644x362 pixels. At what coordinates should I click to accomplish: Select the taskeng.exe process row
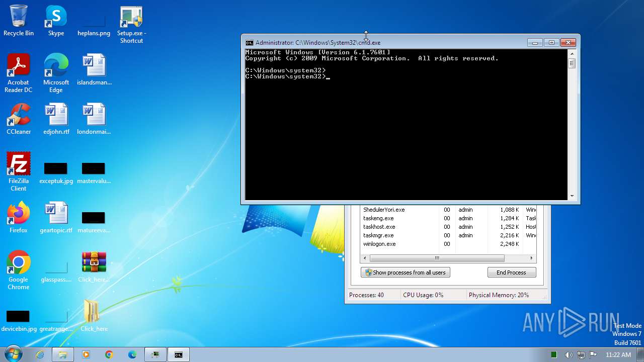pos(448,218)
